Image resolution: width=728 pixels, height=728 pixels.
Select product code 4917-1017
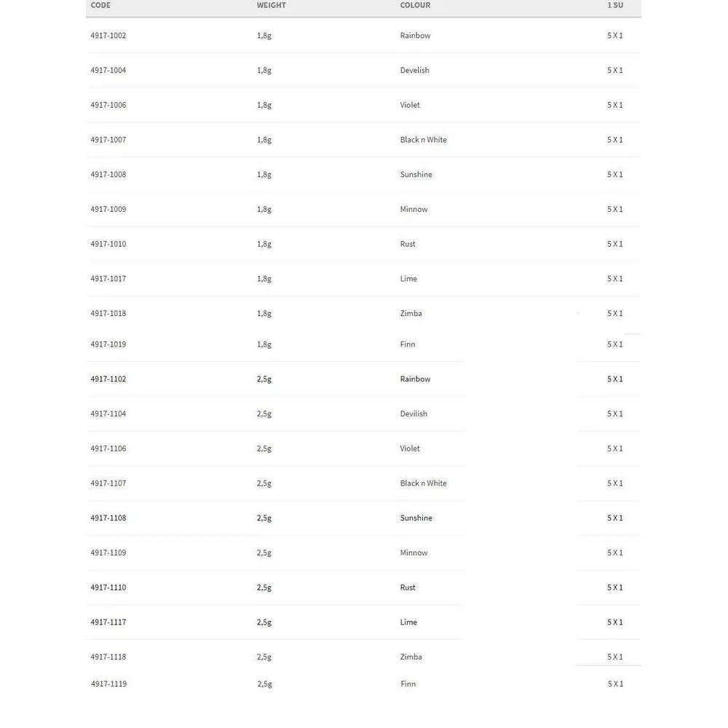[x=108, y=279]
